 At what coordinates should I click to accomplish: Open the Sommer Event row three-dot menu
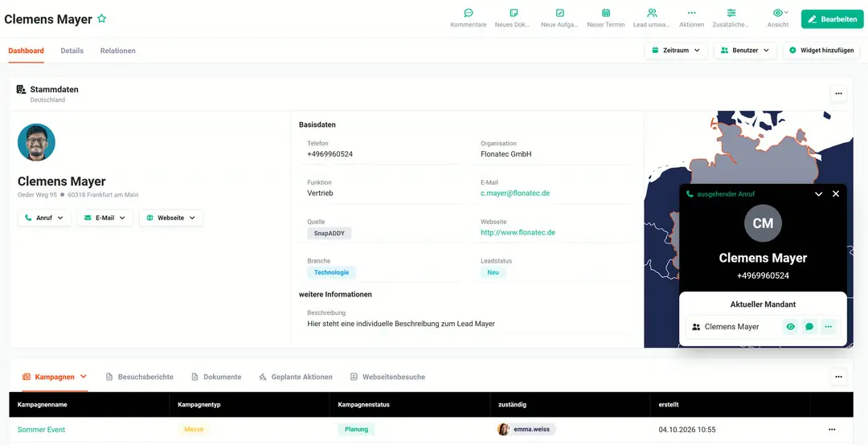[832, 430]
